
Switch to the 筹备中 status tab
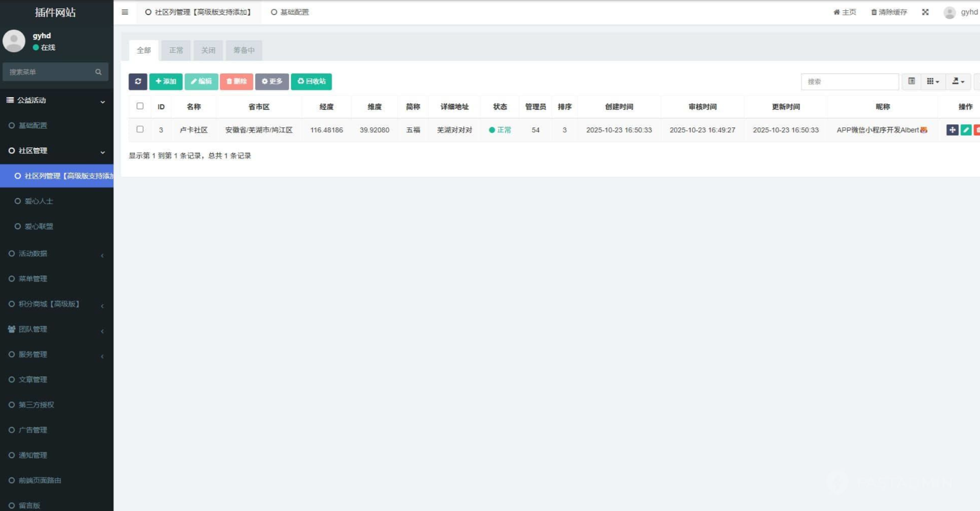(x=244, y=50)
